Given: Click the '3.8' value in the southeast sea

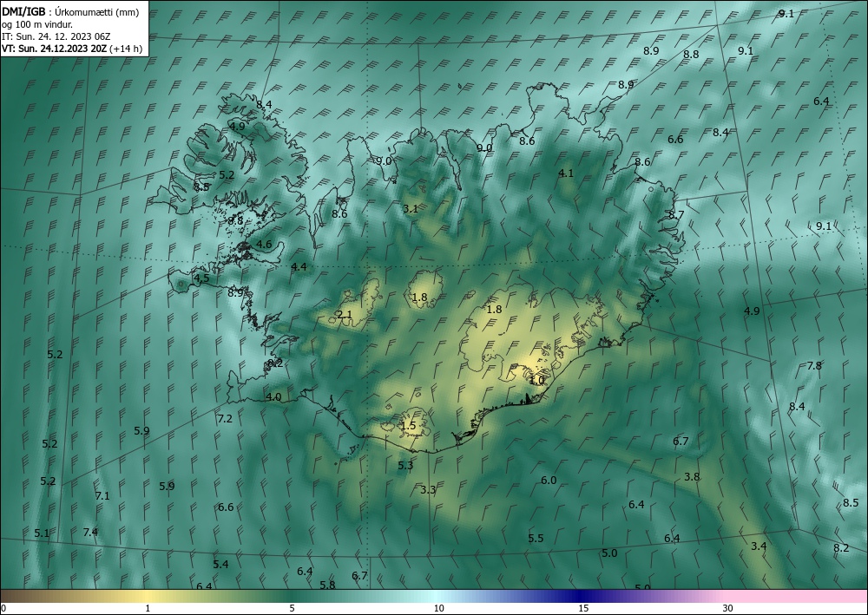Looking at the screenshot, I should (692, 477).
